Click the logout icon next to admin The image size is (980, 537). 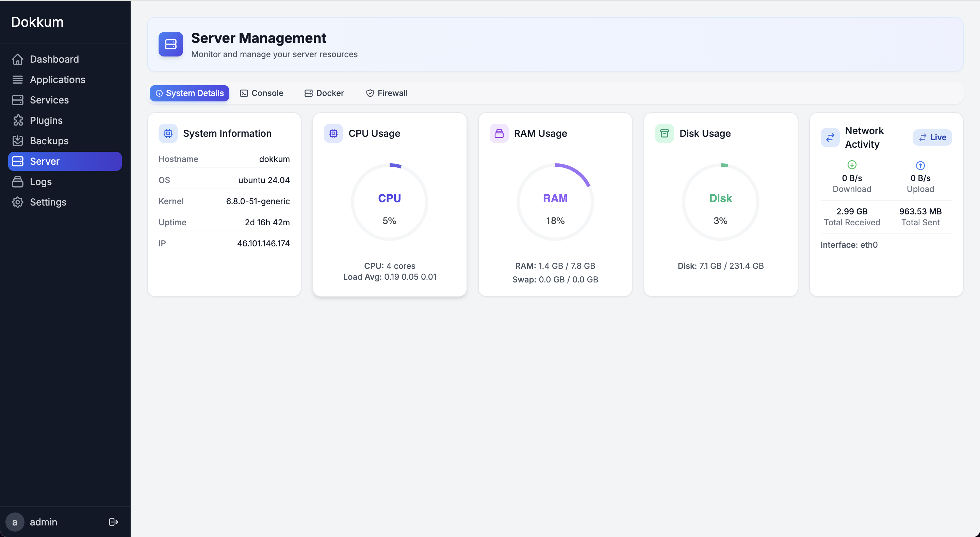click(x=113, y=522)
